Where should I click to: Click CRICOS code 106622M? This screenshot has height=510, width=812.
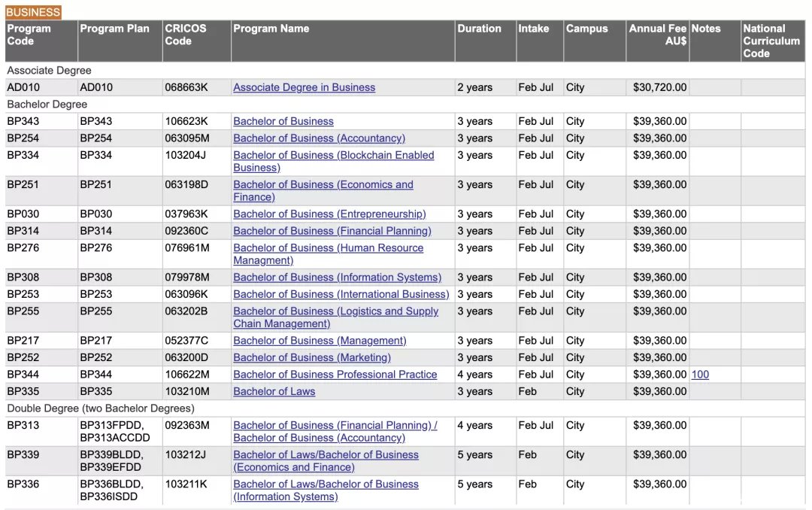(187, 375)
